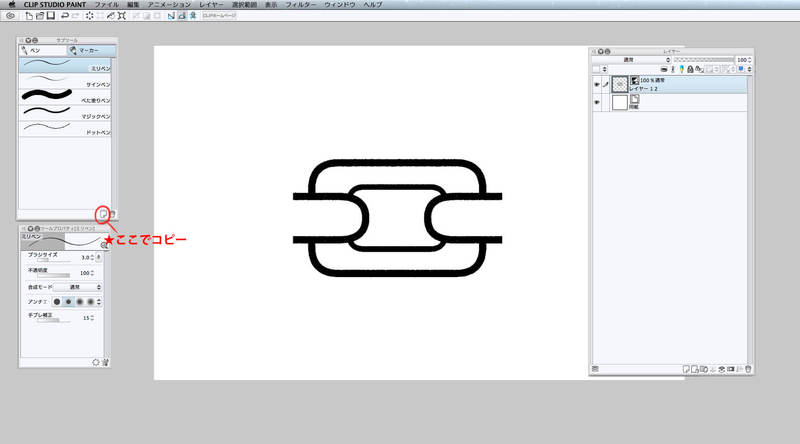Select the マジックペン sub tool
Screen dimensions: 800x444
click(65, 113)
